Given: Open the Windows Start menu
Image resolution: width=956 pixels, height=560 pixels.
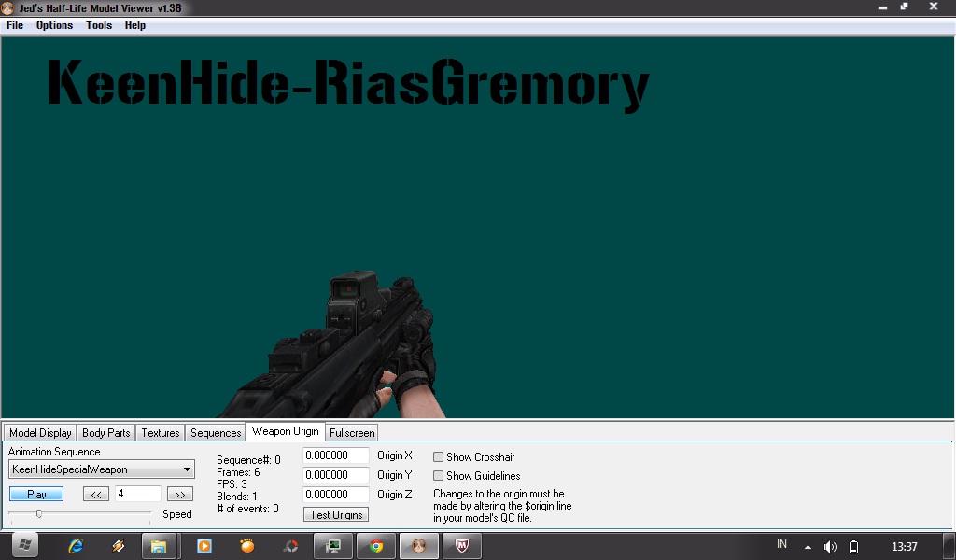Looking at the screenshot, I should pyautogui.click(x=23, y=546).
